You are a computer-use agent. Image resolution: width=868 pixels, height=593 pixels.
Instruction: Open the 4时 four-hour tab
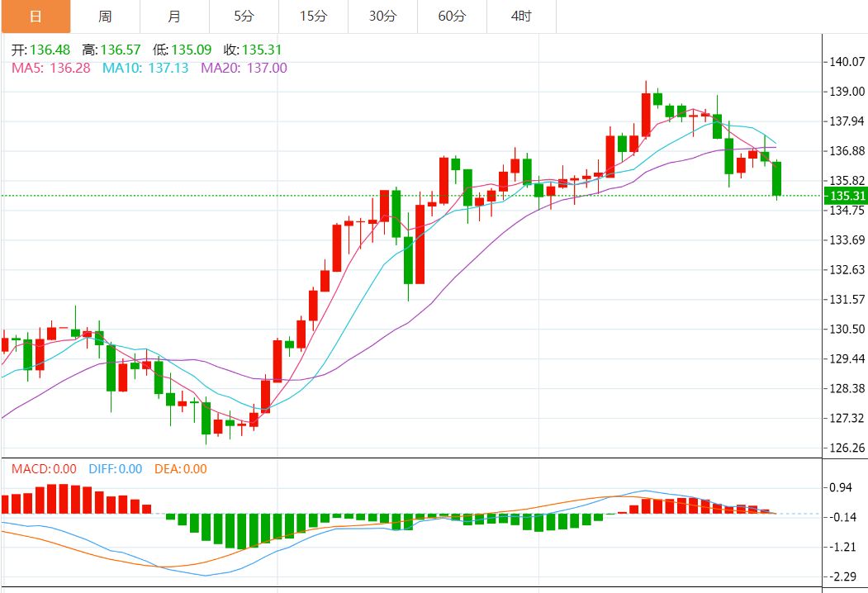tap(521, 17)
